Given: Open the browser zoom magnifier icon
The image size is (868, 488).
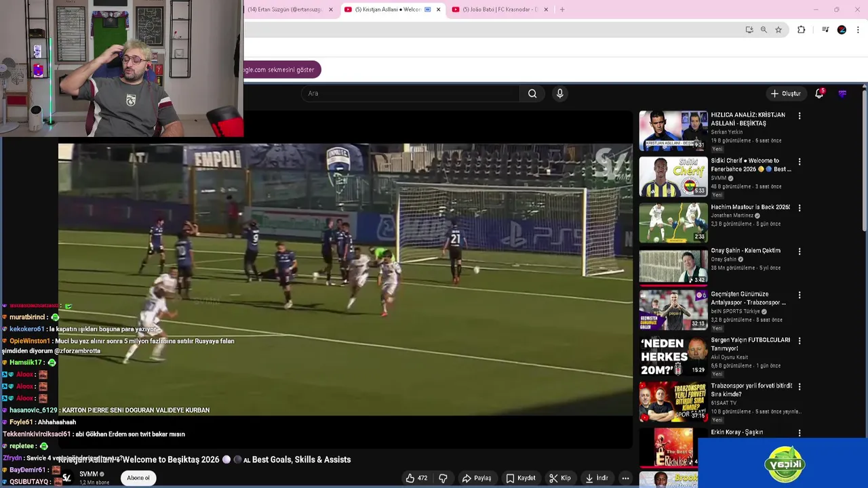Looking at the screenshot, I should [x=764, y=30].
